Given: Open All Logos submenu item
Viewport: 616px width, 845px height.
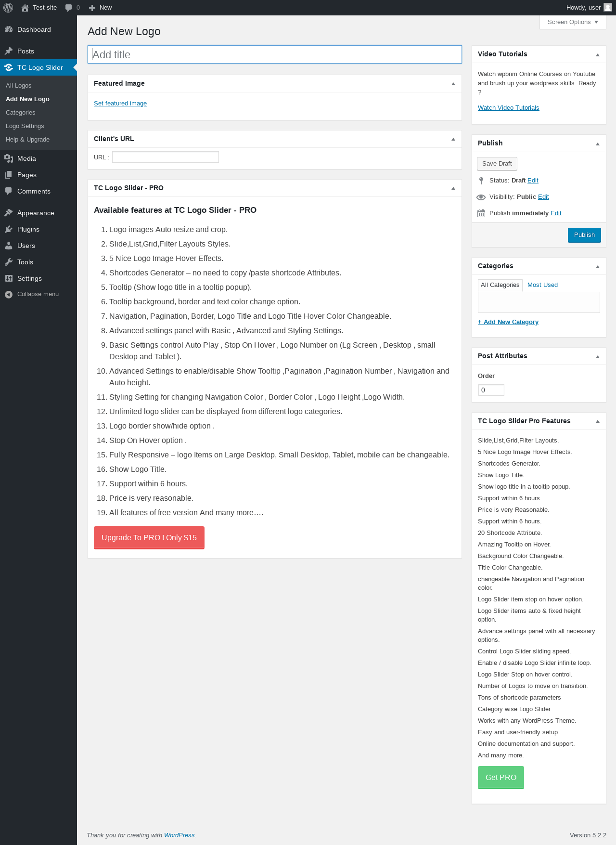Looking at the screenshot, I should (x=19, y=86).
